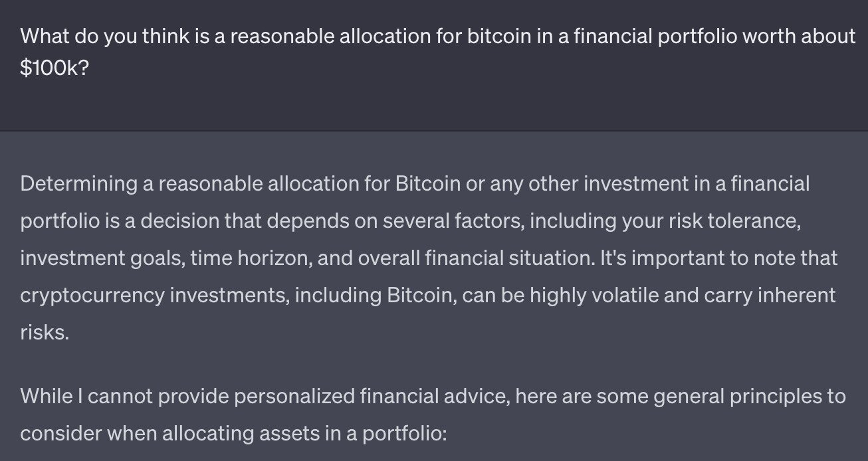
Task: Click the user question about bitcoin allocation
Action: click(x=437, y=52)
